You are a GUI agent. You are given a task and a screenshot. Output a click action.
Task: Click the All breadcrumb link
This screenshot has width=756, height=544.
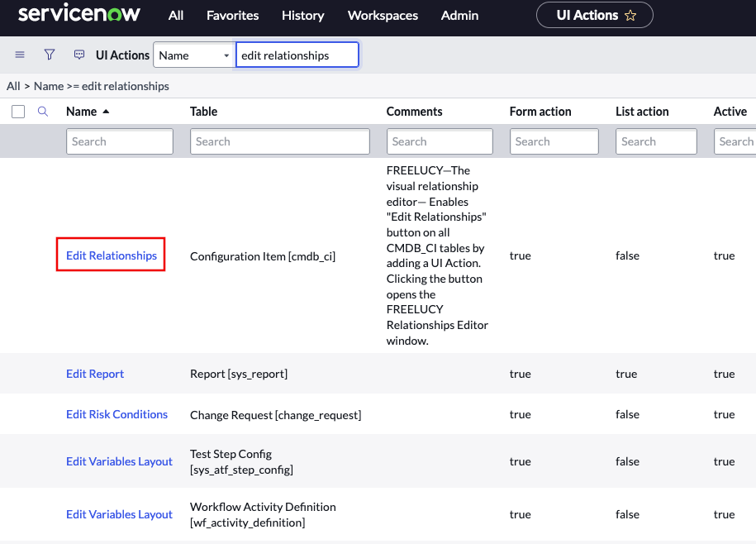tap(13, 86)
